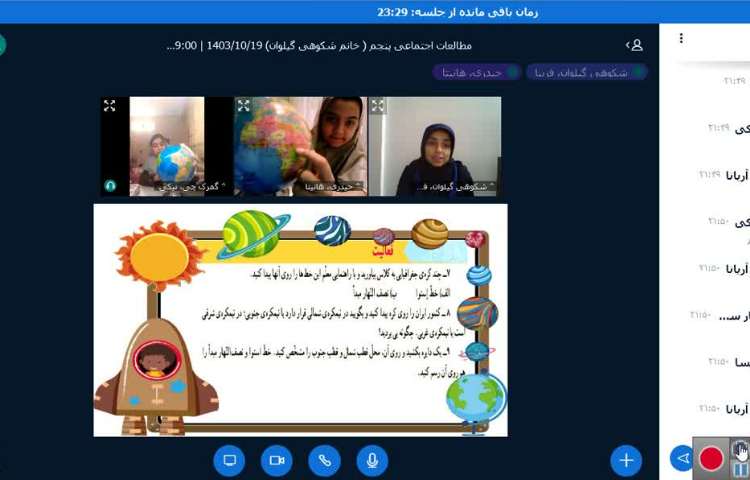
Task: Click the red record button
Action: [x=711, y=458]
